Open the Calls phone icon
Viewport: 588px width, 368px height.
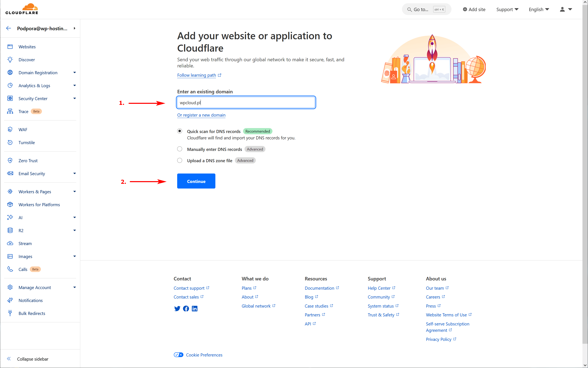point(10,269)
